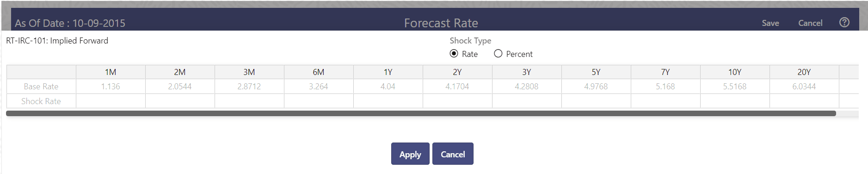Click the 2Y column header
868x174 pixels.
point(457,72)
